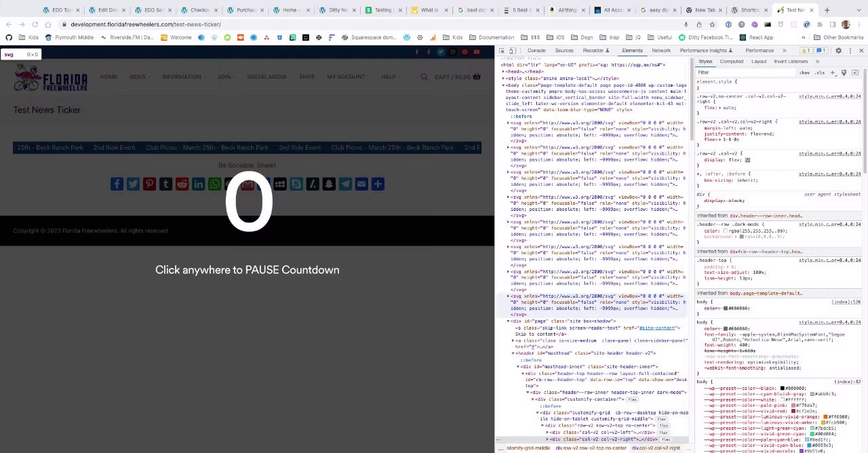Viewport: 868px width, 453px height.
Task: Collapse the header masthead node
Action: [513, 353]
